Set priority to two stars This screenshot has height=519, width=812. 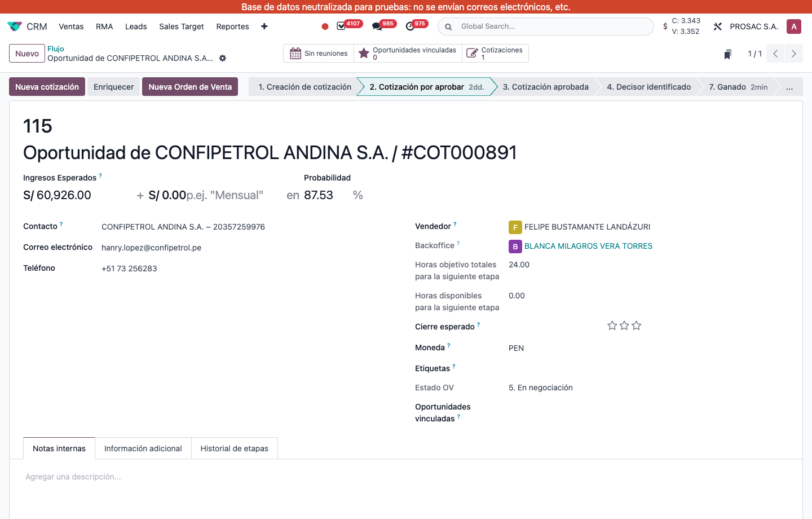(x=624, y=326)
